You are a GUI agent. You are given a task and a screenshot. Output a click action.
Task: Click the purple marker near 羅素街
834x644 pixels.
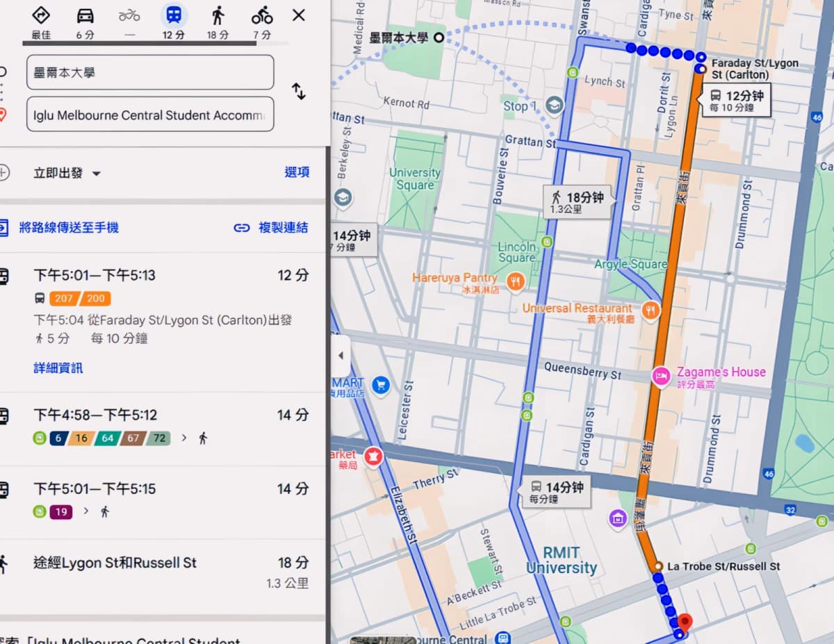[x=617, y=518]
